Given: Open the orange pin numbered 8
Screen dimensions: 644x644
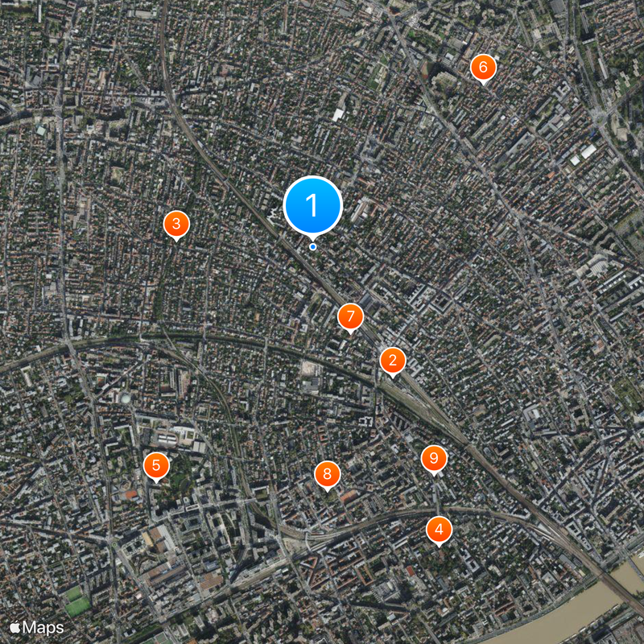Looking at the screenshot, I should (x=327, y=474).
